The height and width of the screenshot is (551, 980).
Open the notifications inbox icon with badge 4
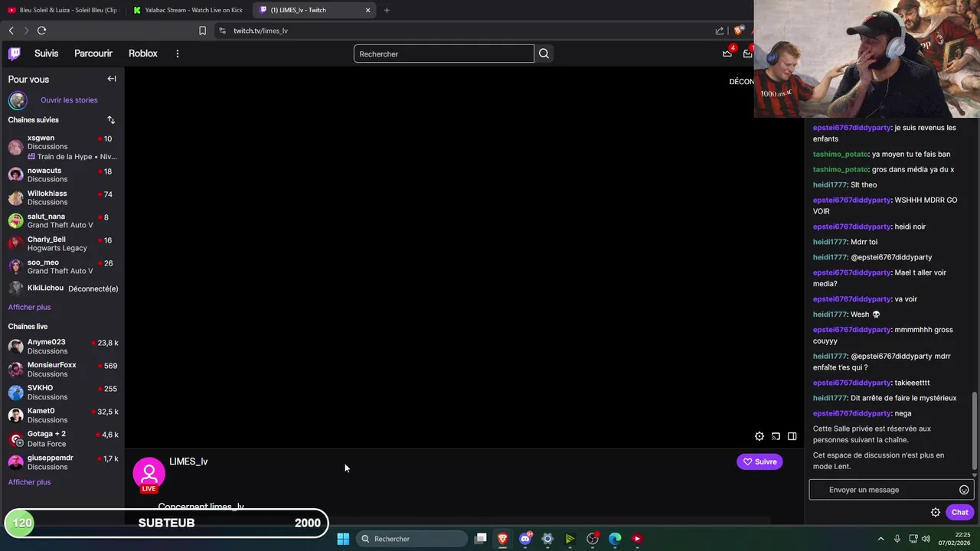click(x=727, y=53)
